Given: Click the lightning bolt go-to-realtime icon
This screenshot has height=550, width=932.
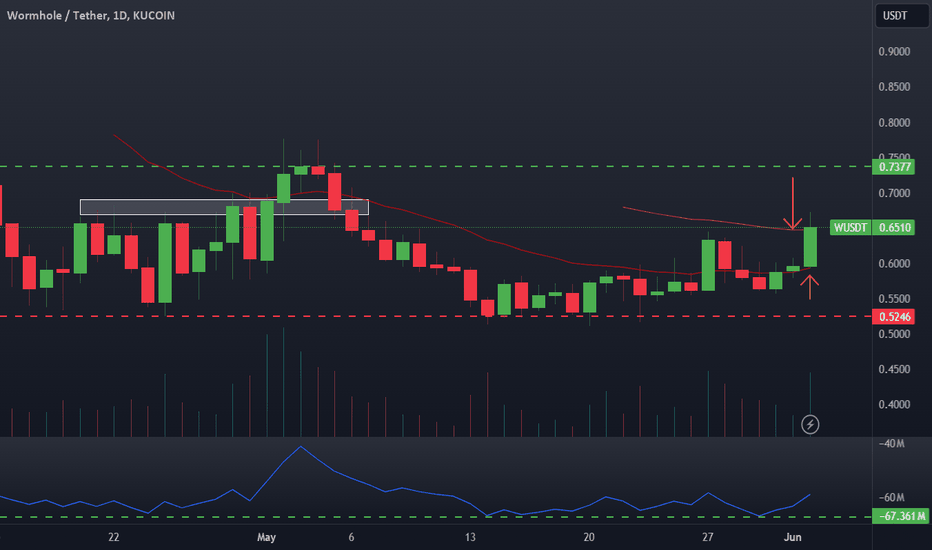Looking at the screenshot, I should 810,425.
